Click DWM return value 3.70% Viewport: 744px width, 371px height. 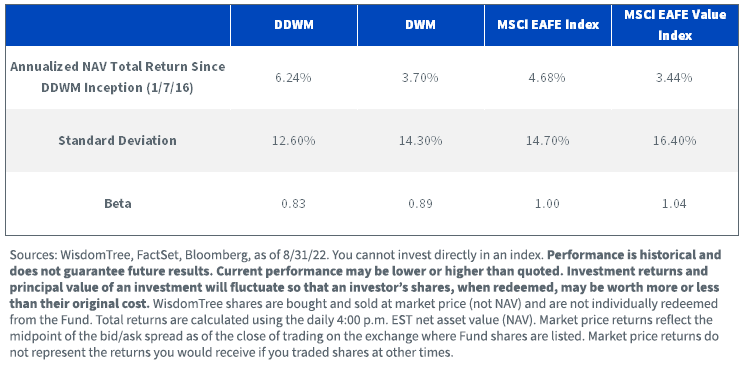point(421,78)
